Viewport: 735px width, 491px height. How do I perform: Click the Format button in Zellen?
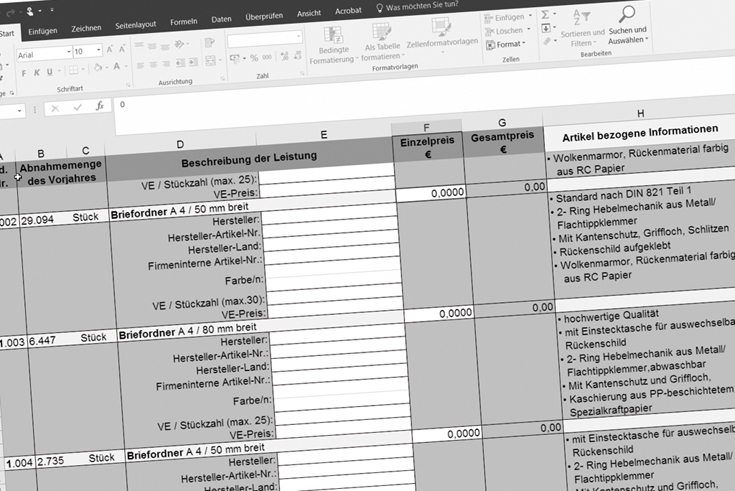[508, 44]
